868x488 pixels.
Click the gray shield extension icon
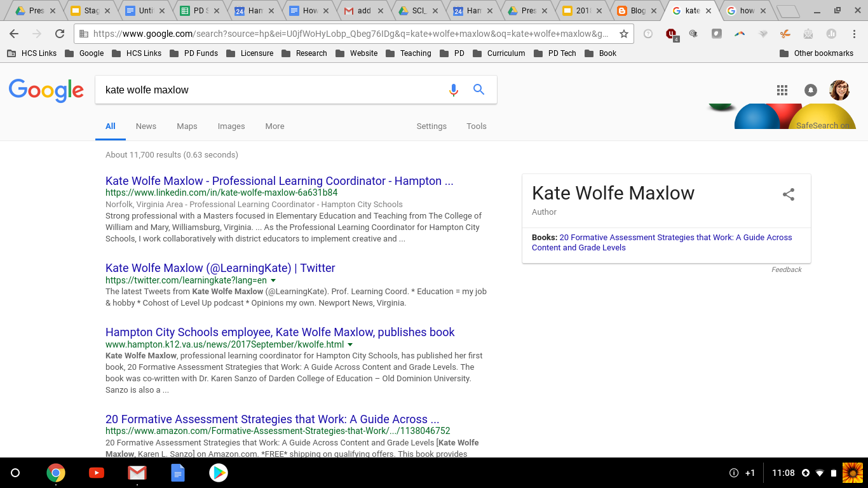tap(717, 34)
